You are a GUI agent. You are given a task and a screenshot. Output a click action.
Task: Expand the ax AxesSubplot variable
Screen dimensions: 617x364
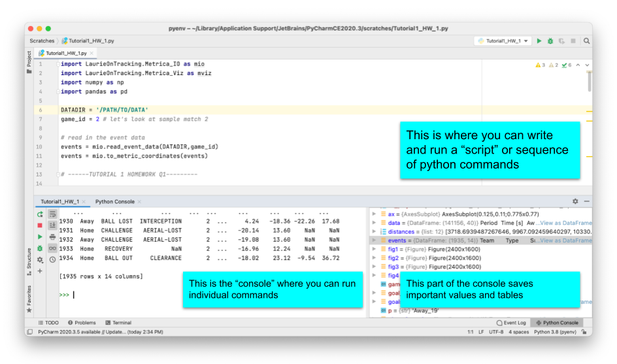coord(375,214)
